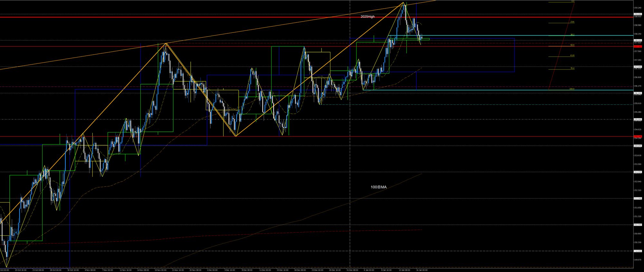Viewport: 644px width, 272px height.
Task: Click the Fibonacci 76.4 level label
Action: coord(572,68)
